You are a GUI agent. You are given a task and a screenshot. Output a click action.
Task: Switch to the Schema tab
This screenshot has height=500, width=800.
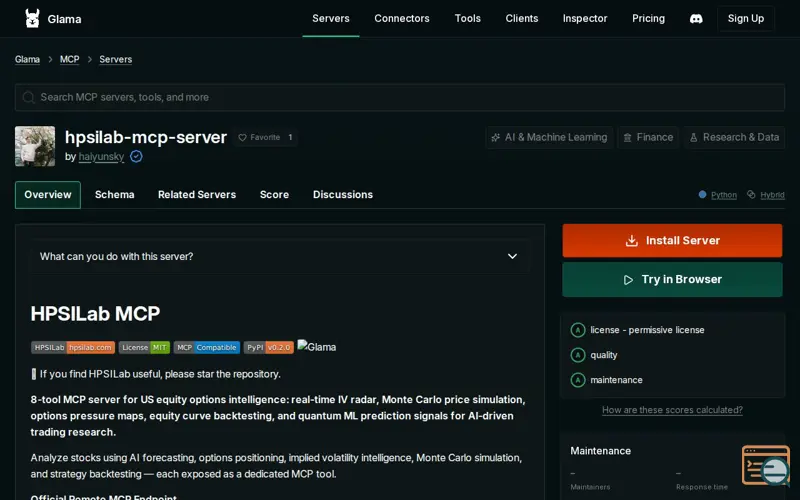click(115, 195)
